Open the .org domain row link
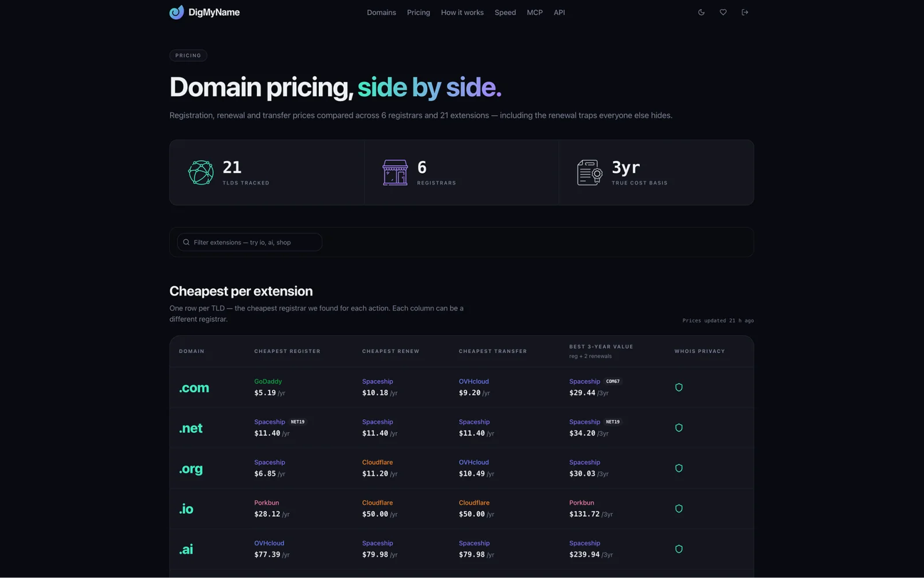The height and width of the screenshot is (578, 924). pyautogui.click(x=191, y=469)
